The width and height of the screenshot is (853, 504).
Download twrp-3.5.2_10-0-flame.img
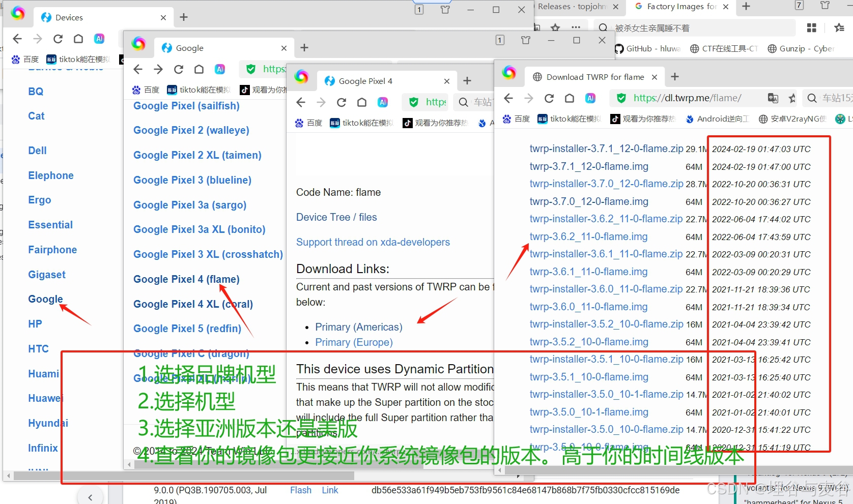tap(589, 342)
